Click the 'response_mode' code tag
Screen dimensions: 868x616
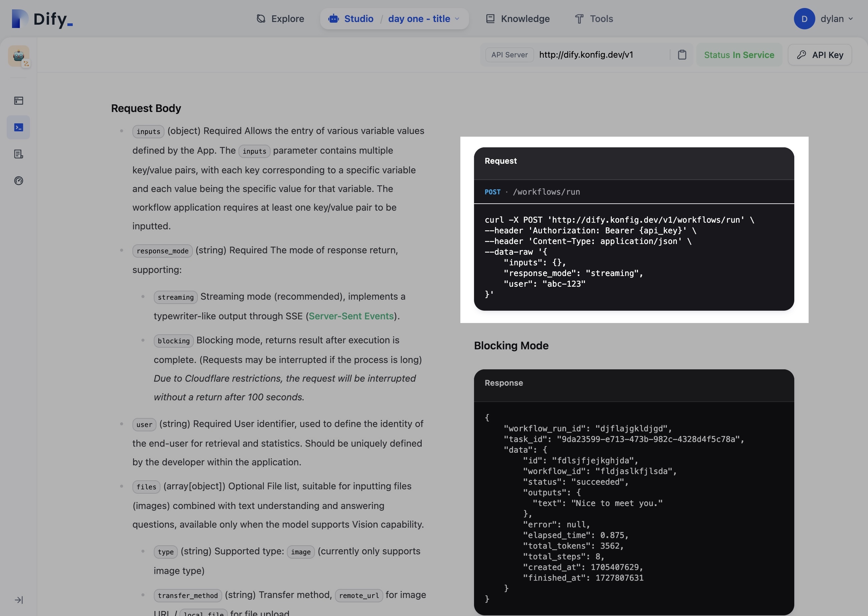(162, 251)
